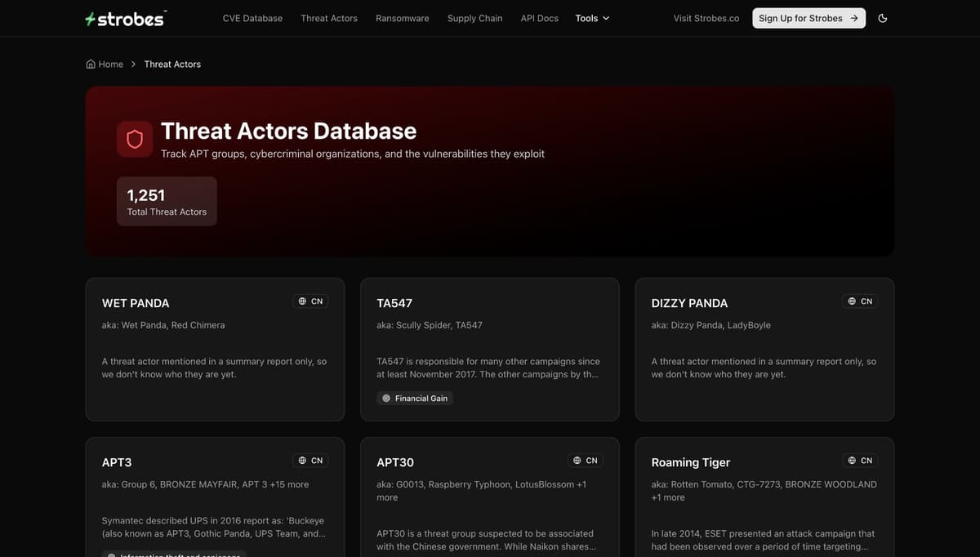Click the Strobes logo

[126, 18]
